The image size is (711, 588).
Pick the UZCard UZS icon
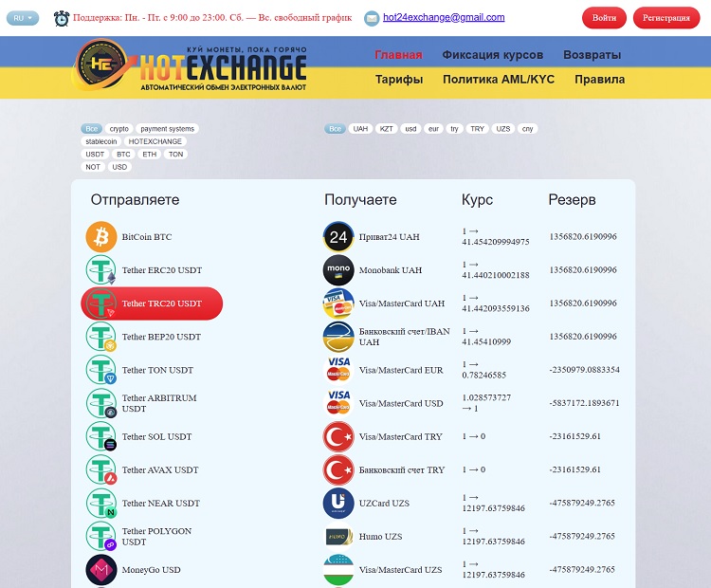point(338,504)
